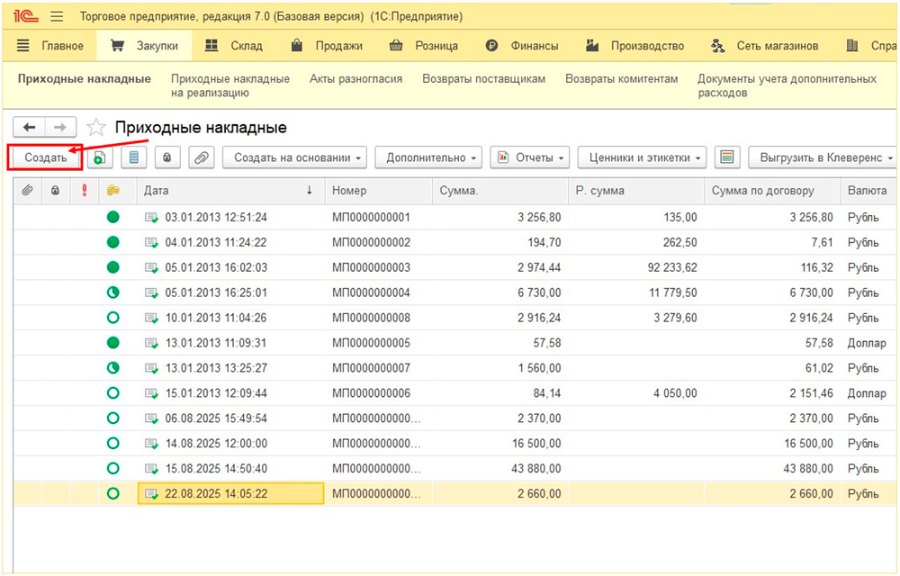
Task: Sort by the Р. сумма column header
Action: 636,190
